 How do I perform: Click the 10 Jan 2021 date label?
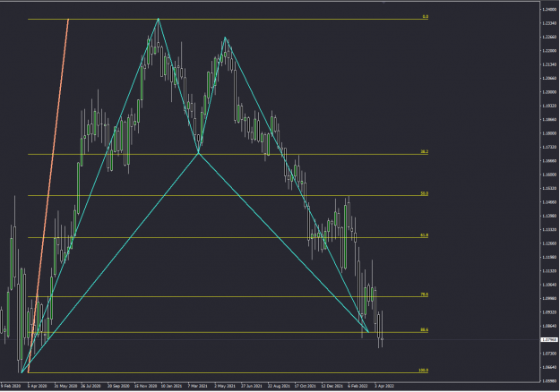click(172, 386)
